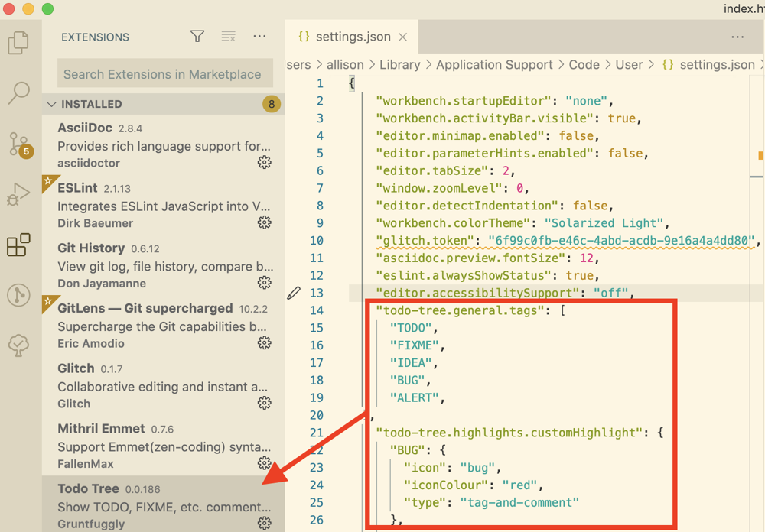Open Extensions panel more actions menu
The height and width of the screenshot is (532, 765).
pyautogui.click(x=259, y=37)
